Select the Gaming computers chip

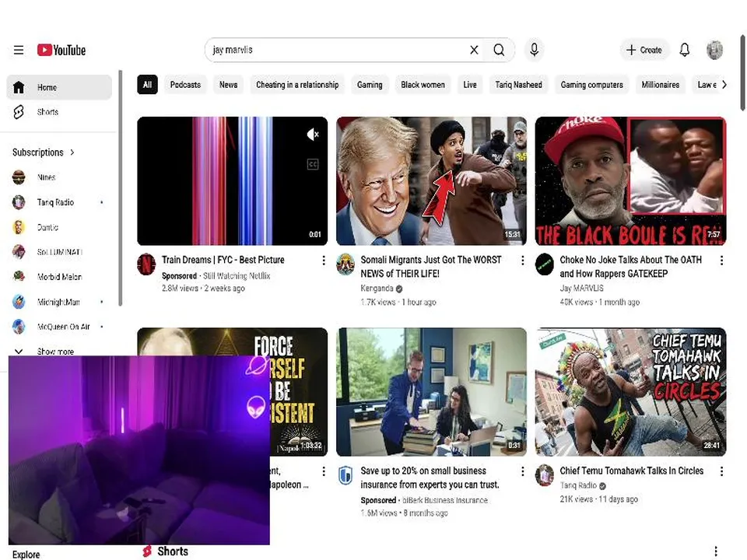point(591,85)
